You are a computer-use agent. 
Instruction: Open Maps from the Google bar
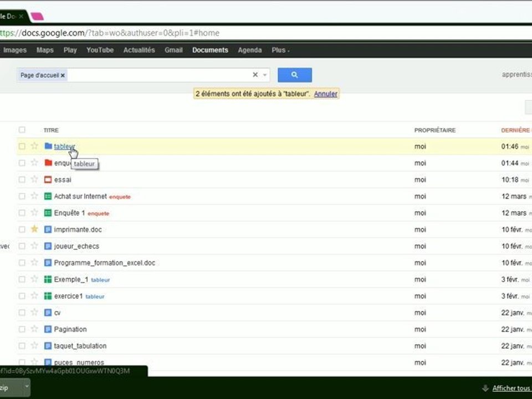pos(45,50)
